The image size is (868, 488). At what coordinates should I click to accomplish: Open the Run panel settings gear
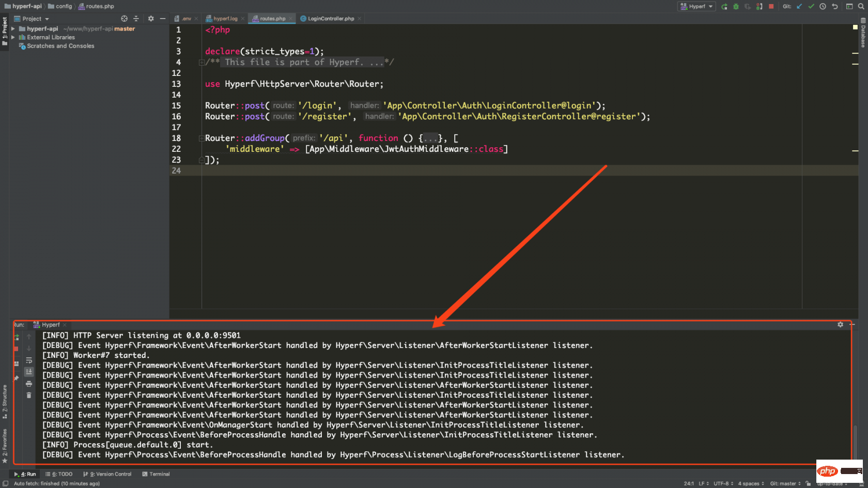[840, 324]
